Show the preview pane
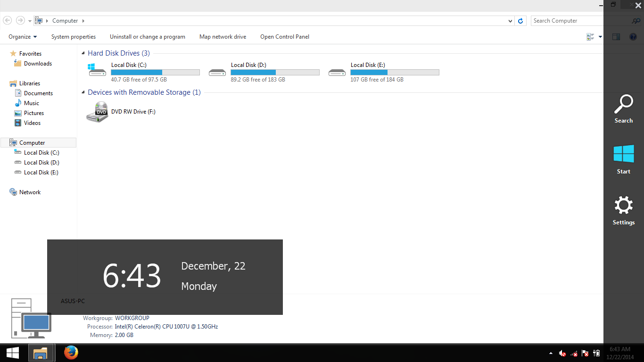This screenshot has height=362, width=644. point(616,37)
